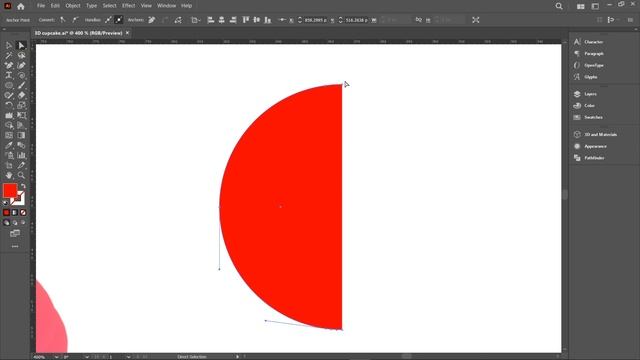Click Horizontal Align Left icon

[x=211, y=20]
